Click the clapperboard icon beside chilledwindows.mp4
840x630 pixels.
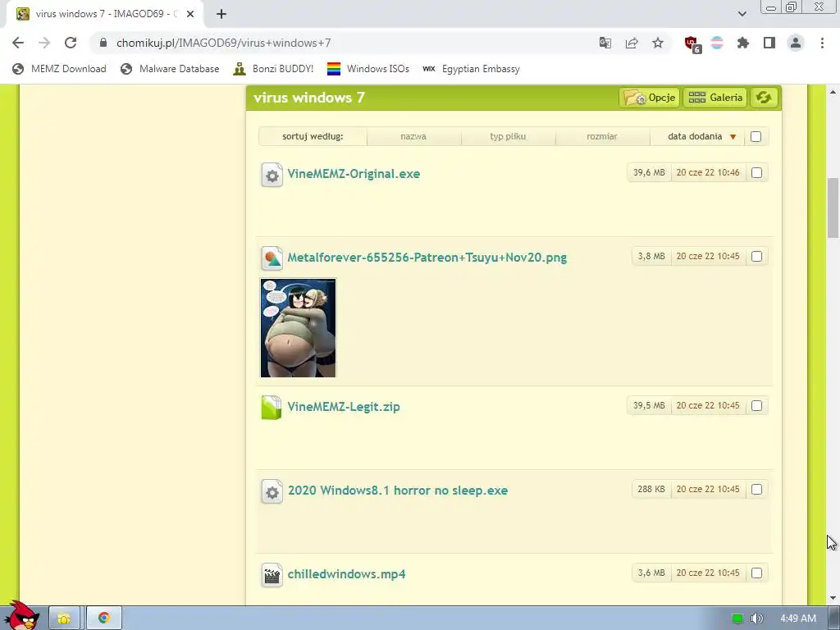coord(272,575)
